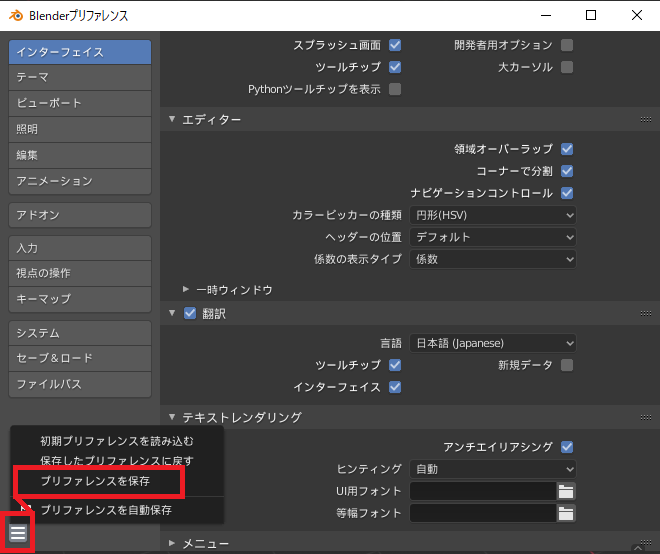This screenshot has width=660, height=554.
Task: Click the Blender logo in title bar
Action: 13,15
